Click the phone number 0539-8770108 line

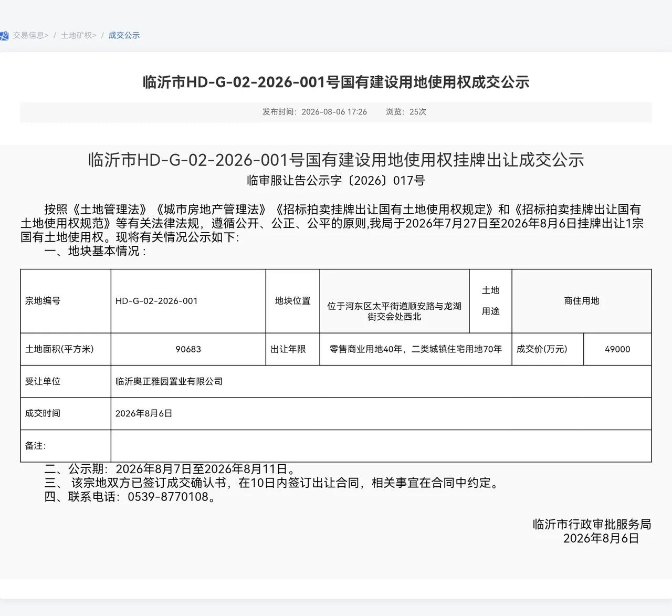pyautogui.click(x=130, y=497)
